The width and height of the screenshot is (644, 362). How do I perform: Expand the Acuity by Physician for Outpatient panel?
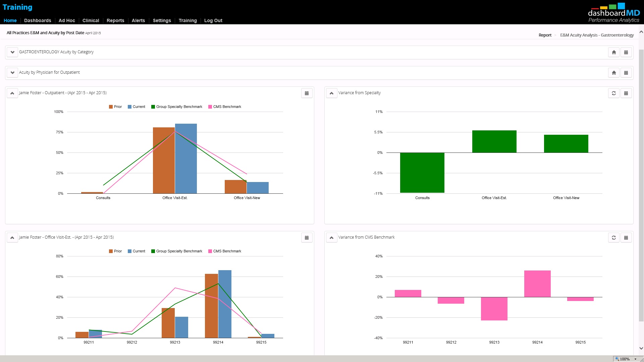pos(12,73)
